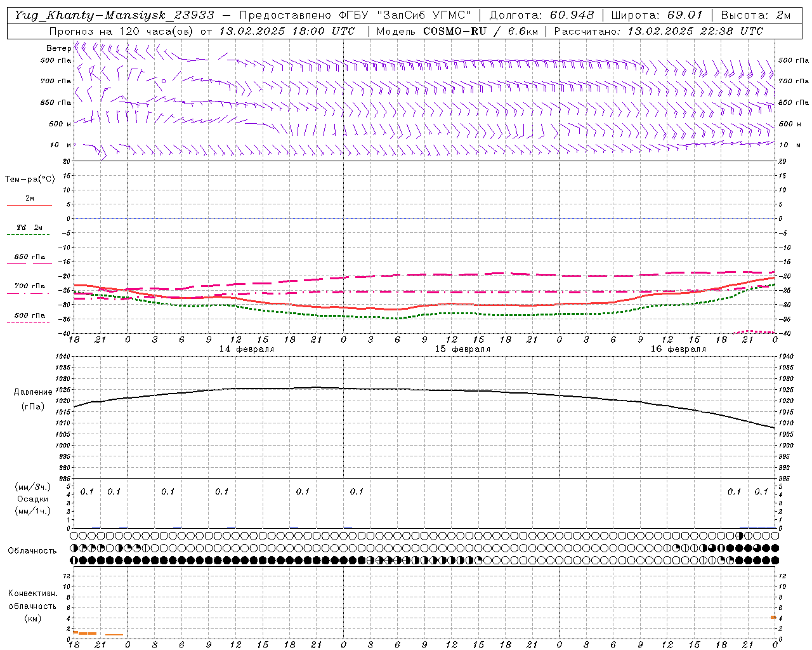Click the Td 2м legend entry
The width and height of the screenshot is (812, 650).
click(x=30, y=227)
